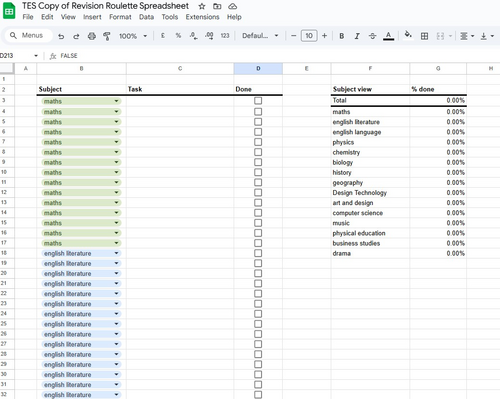Image resolution: width=500 pixels, height=399 pixels.
Task: Tick the Done checkbox in row 18
Action: tap(258, 253)
